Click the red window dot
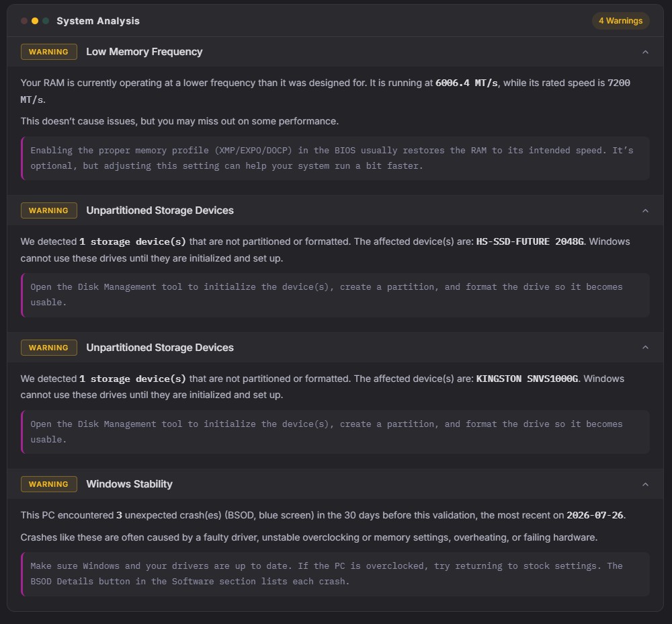Screen dimensions: 672x624 [x=24, y=21]
